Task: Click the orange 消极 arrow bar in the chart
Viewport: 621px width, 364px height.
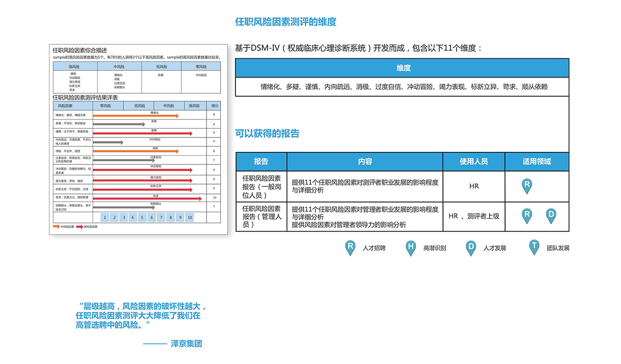Action: (x=136, y=151)
